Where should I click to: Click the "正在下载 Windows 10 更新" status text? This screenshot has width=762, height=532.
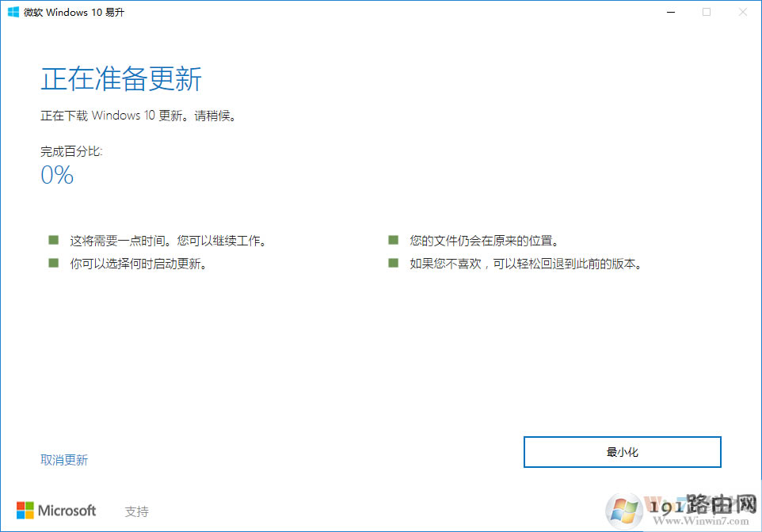point(139,116)
